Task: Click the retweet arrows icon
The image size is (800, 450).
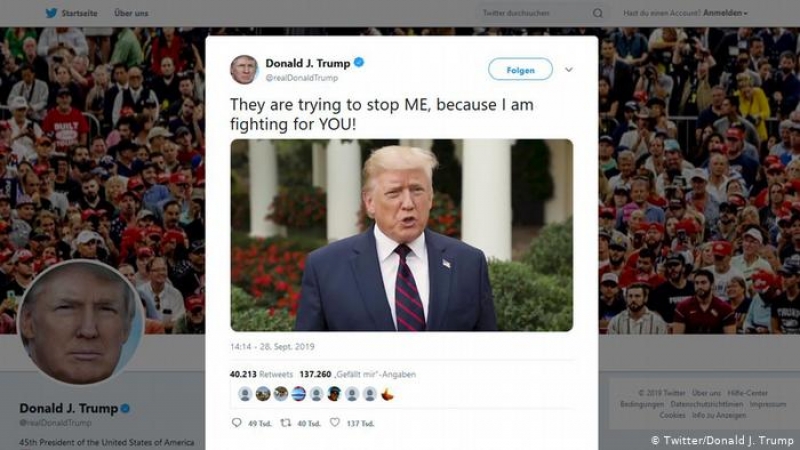Action: pos(286,422)
